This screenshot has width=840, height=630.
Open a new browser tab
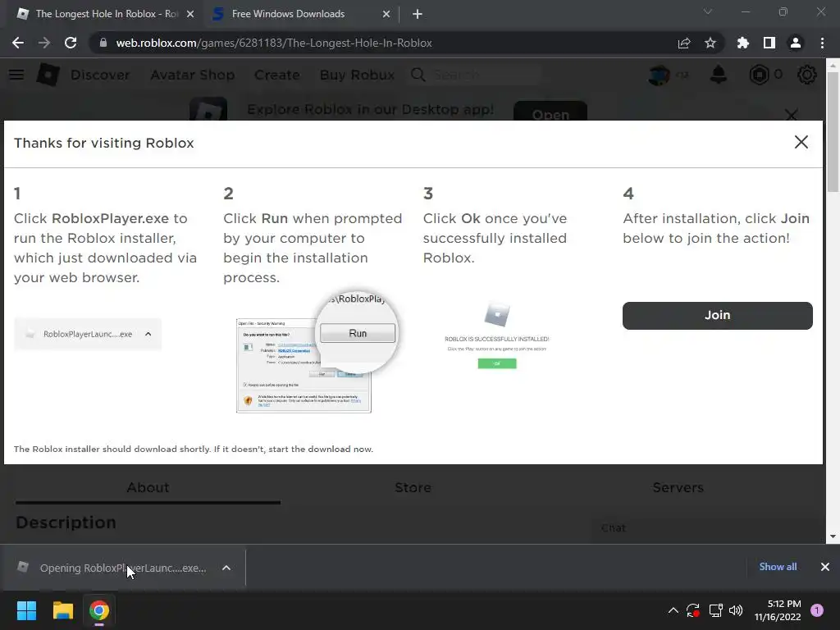418,14
